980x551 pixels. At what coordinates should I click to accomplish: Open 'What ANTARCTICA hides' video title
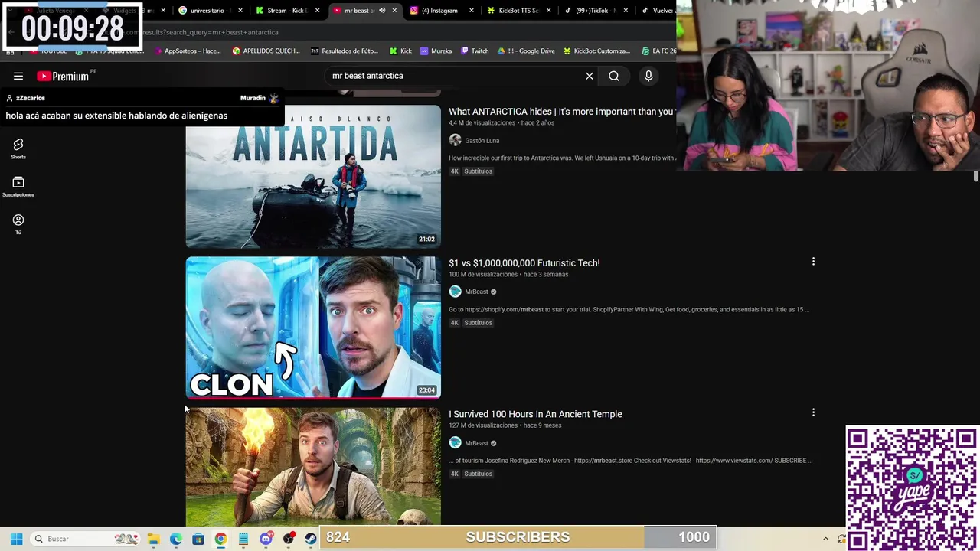[x=561, y=112]
